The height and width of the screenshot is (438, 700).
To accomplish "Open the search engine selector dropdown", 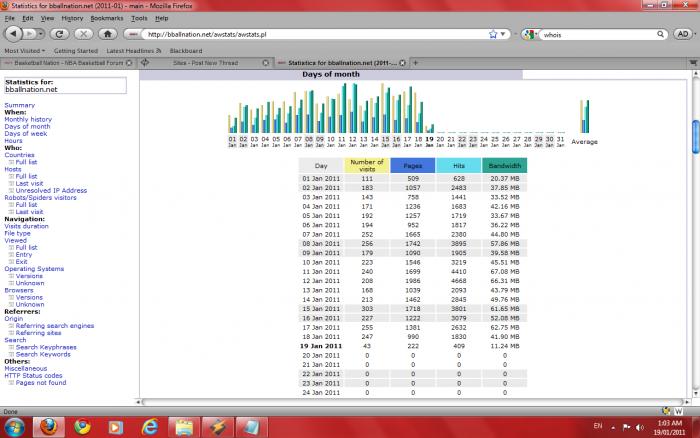I will tap(528, 34).
